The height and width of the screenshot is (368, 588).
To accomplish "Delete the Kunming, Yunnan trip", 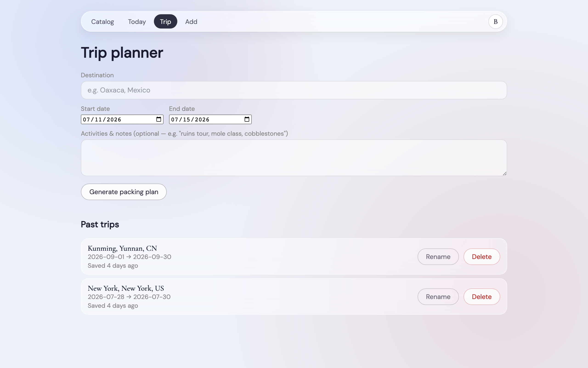I will [x=482, y=256].
